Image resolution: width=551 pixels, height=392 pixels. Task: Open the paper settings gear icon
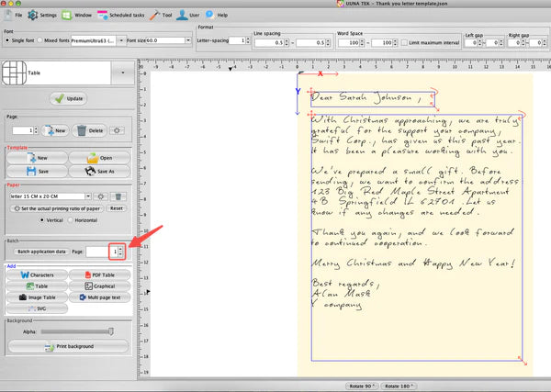tap(101, 196)
